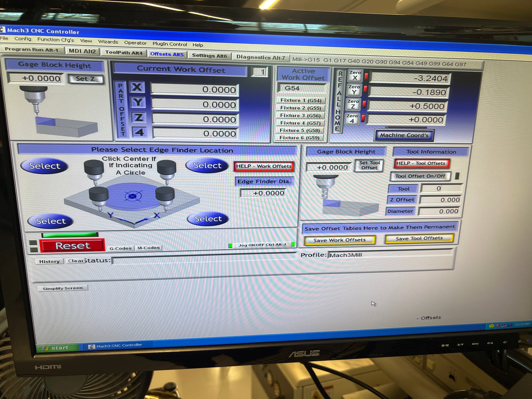
Task: Toggle the Machine Coord's display
Action: click(x=404, y=135)
